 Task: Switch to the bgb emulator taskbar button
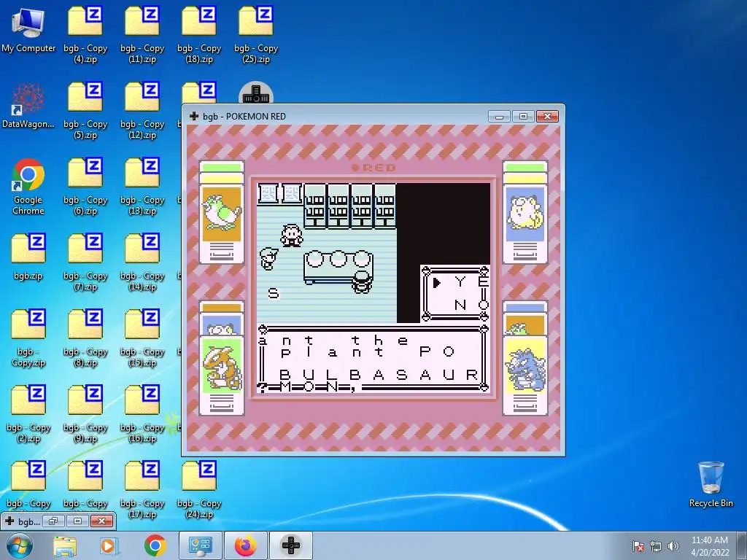point(291,545)
